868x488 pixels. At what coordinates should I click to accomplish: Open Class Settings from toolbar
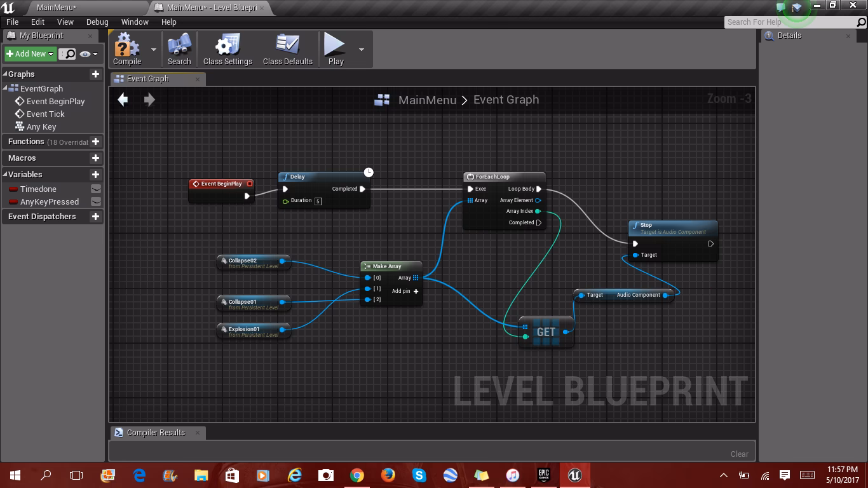click(227, 49)
